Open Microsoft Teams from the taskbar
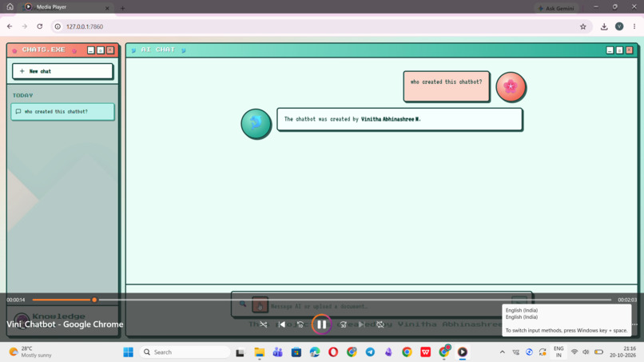This screenshot has height=362, width=644. tap(277, 352)
